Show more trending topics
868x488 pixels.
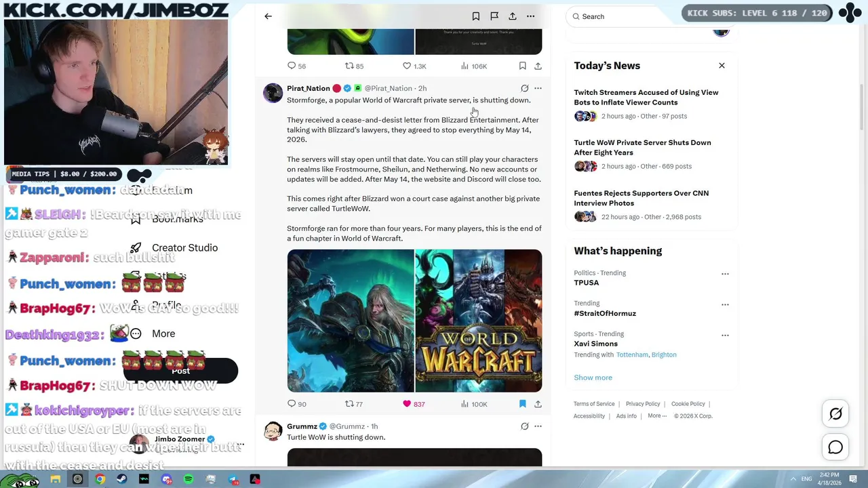(593, 378)
